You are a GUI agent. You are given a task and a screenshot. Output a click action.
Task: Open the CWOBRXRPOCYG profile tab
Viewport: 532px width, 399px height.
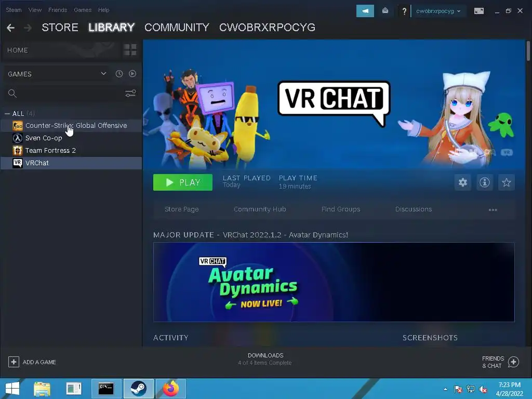[268, 28]
